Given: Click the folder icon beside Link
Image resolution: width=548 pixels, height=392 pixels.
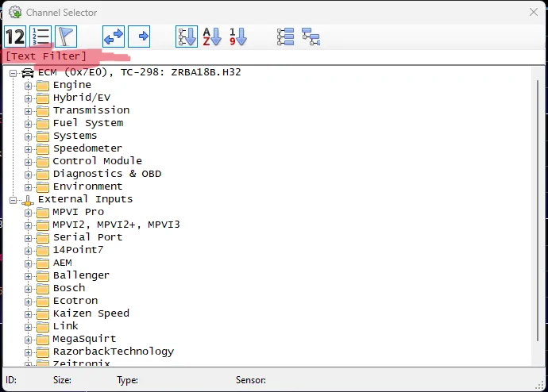Looking at the screenshot, I should tap(43, 327).
